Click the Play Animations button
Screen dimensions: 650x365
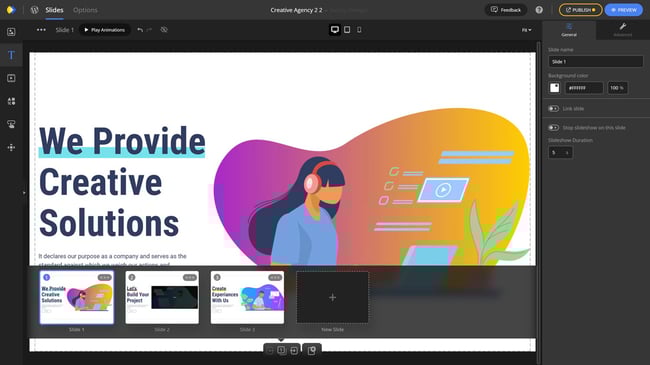click(104, 30)
